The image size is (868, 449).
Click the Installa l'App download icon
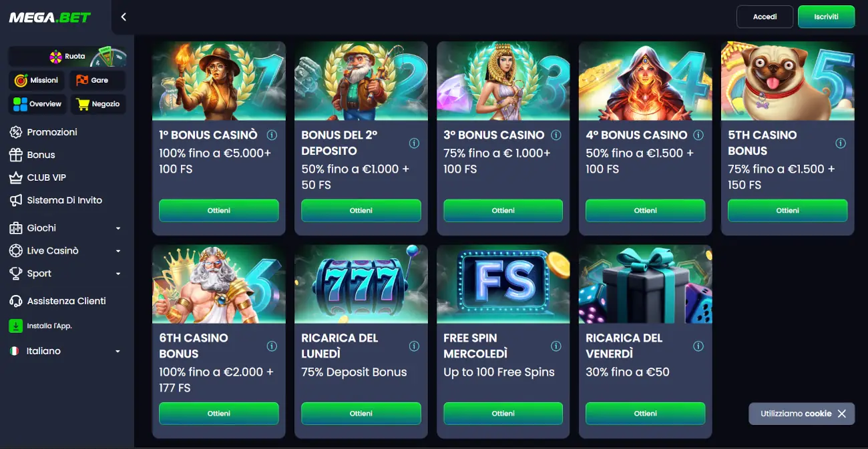click(15, 326)
